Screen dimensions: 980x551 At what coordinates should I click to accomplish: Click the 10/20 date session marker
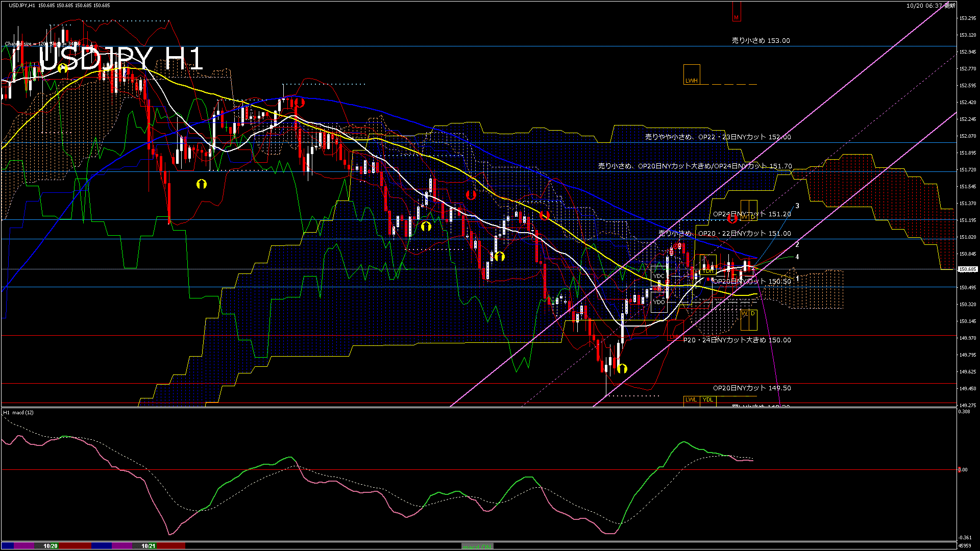point(50,546)
